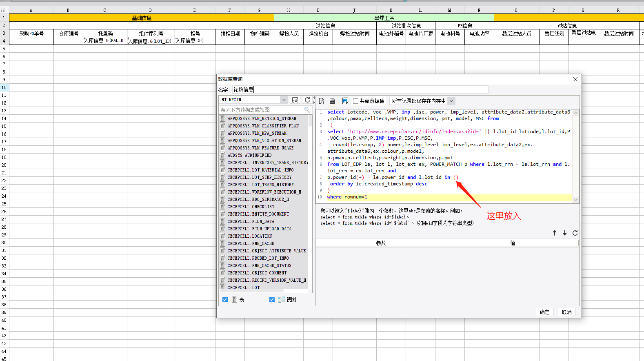This screenshot has height=361, width=644.
Task: Uncheck the 表 tables checkbox
Action: [x=225, y=299]
